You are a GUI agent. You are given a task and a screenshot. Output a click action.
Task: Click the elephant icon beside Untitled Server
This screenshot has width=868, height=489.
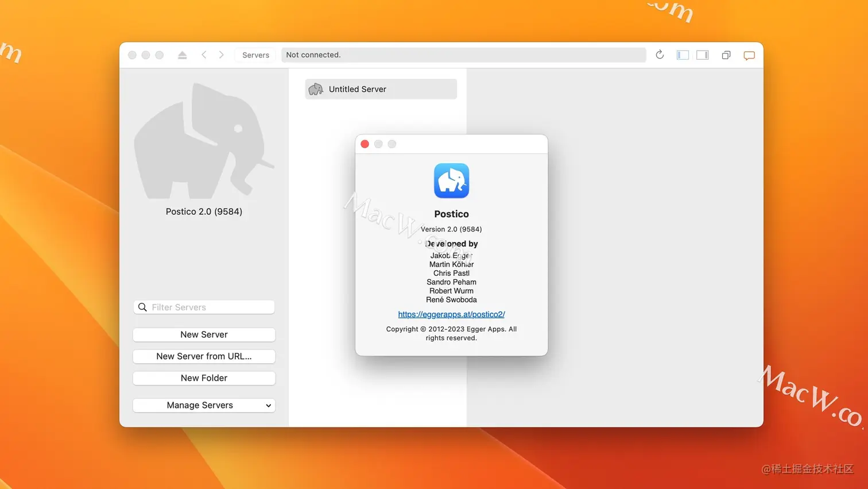click(x=316, y=89)
